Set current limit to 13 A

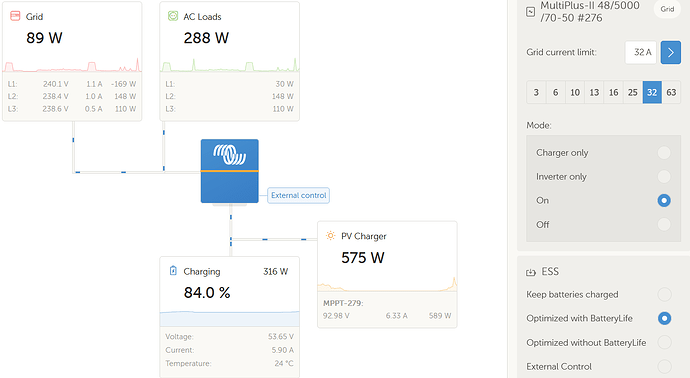(594, 92)
